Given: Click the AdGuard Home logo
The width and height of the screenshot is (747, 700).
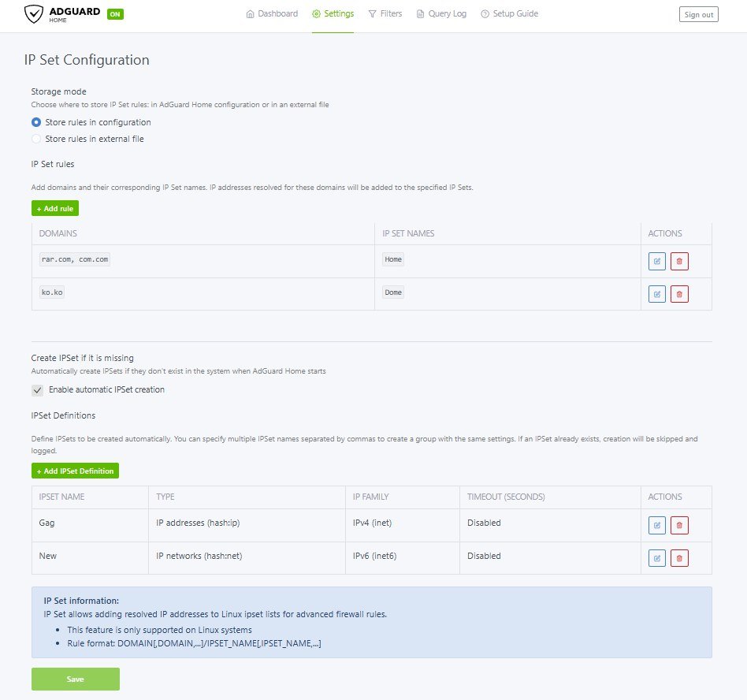Looking at the screenshot, I should (63, 14).
